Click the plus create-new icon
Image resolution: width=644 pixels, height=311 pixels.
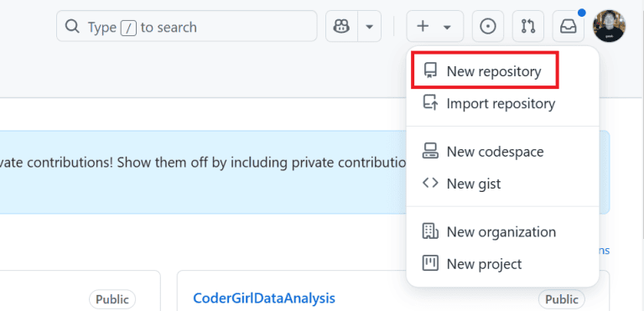tap(423, 27)
